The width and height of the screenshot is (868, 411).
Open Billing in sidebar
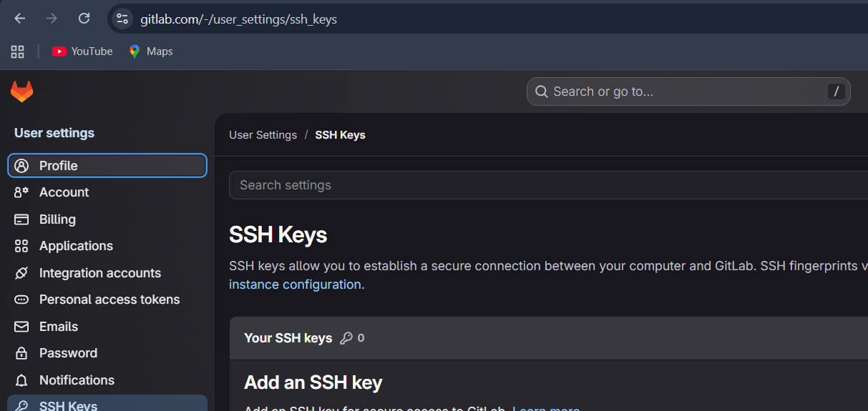tap(107, 219)
